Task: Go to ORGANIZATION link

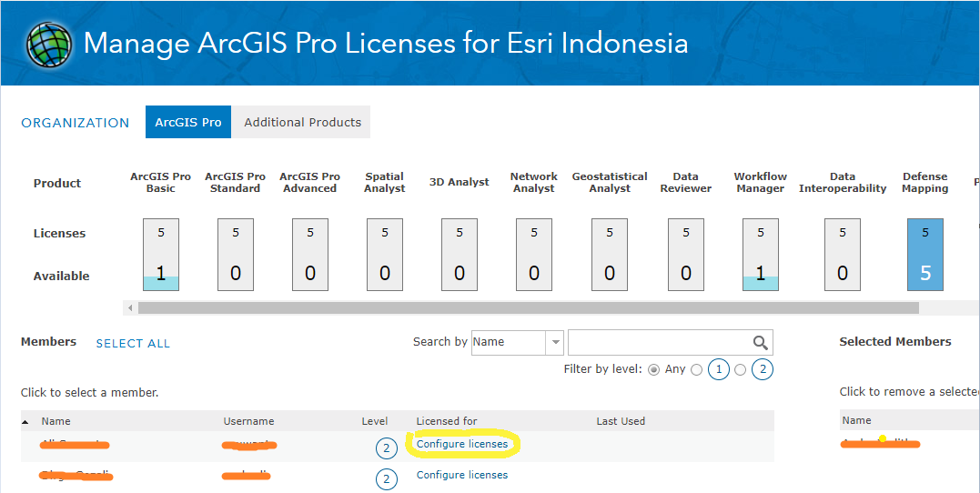Action: (x=75, y=123)
